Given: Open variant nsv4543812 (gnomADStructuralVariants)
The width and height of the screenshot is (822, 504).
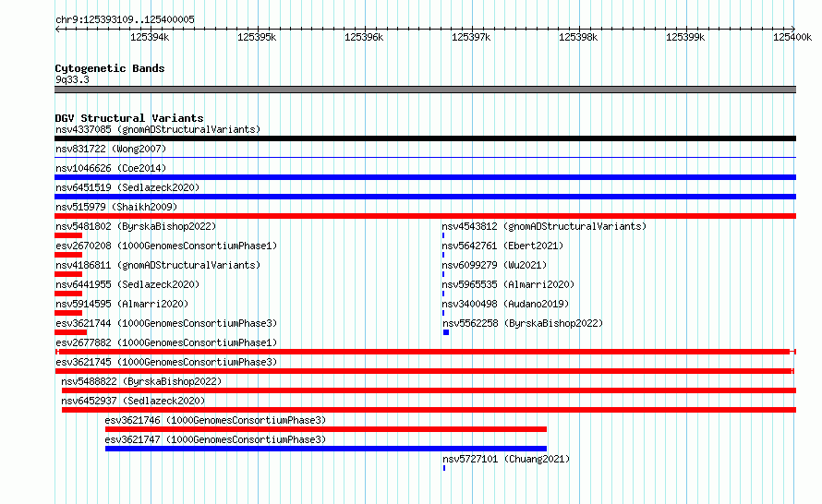Looking at the screenshot, I should click(x=544, y=226).
